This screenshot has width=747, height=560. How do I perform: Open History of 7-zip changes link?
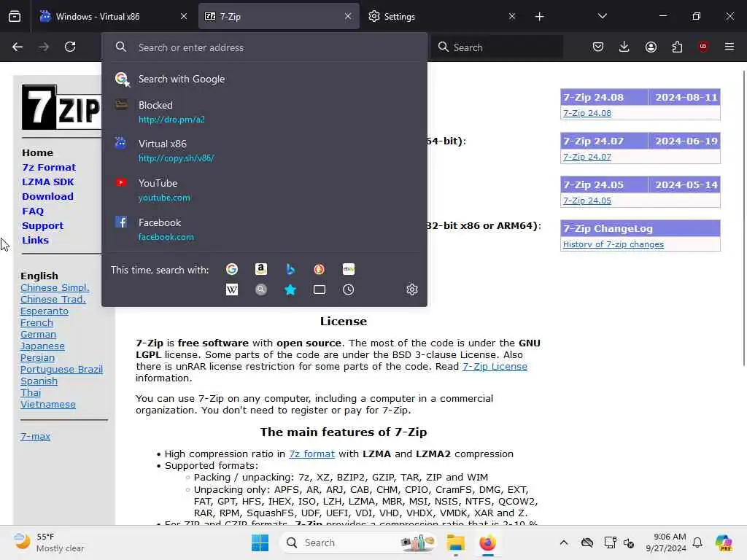click(x=613, y=244)
